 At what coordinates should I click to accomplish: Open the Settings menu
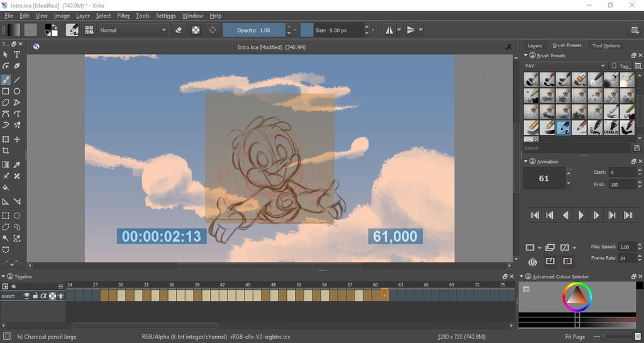pos(165,16)
